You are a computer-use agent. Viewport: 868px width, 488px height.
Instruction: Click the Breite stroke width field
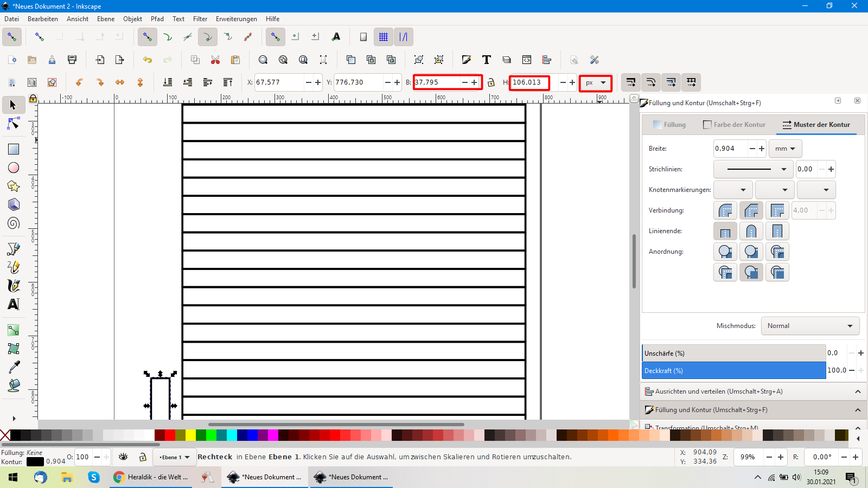730,149
